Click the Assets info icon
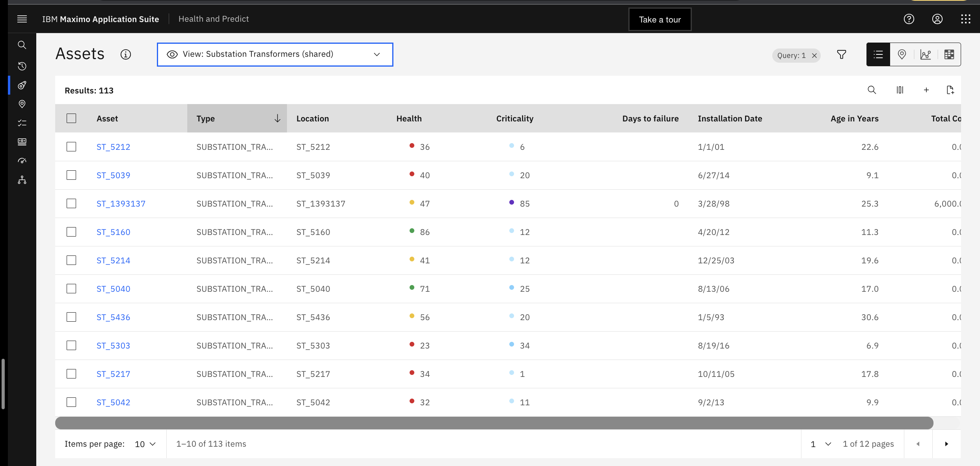980x466 pixels. pyautogui.click(x=126, y=54)
